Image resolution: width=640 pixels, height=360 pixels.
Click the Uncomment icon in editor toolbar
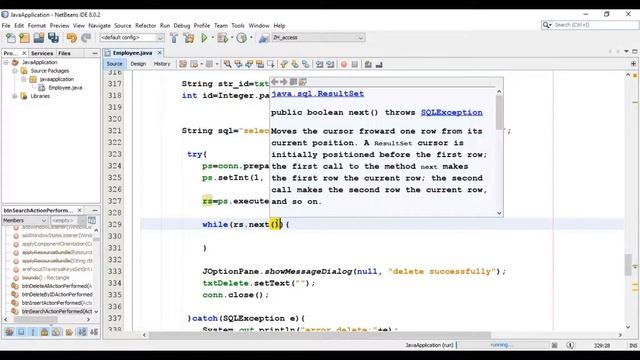[379, 64]
